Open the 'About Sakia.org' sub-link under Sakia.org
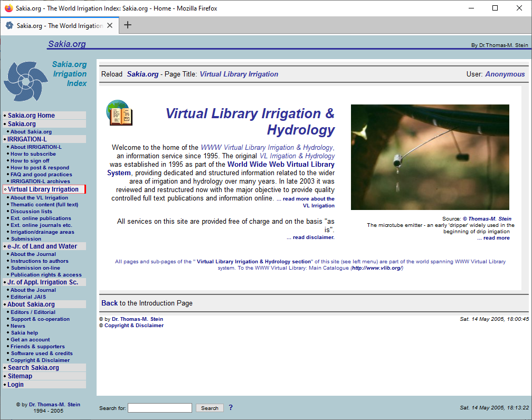Image resolution: width=532 pixels, height=420 pixels. coord(31,131)
